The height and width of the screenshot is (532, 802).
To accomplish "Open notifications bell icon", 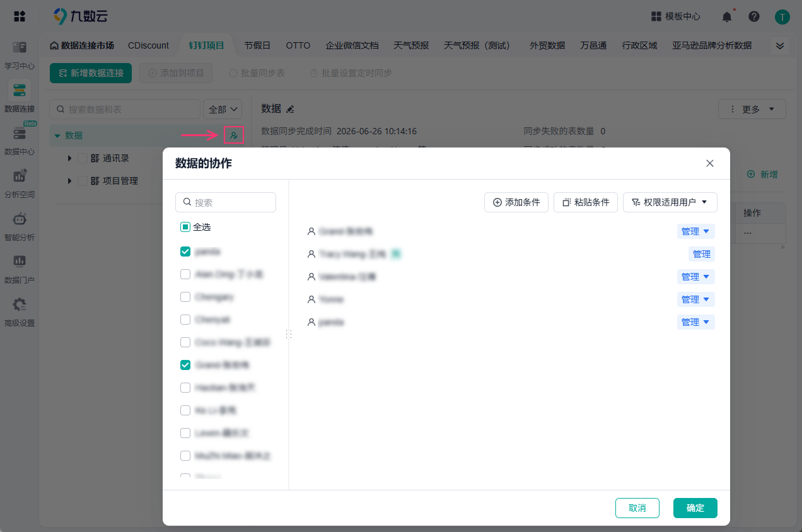I will coord(727,16).
